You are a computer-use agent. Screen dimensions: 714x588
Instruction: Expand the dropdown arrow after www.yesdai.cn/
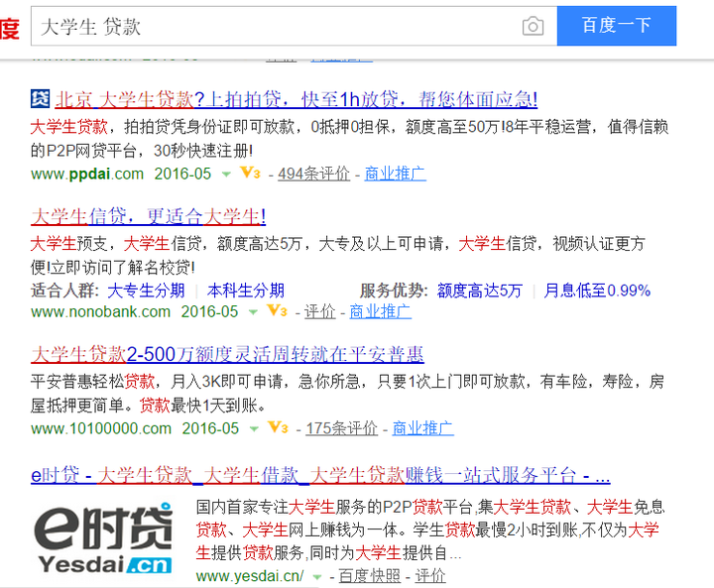click(317, 577)
